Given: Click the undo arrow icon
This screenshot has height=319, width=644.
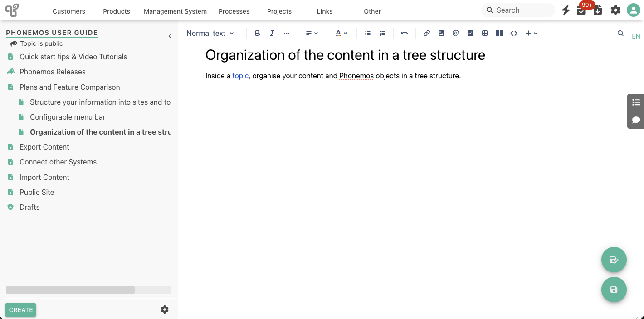Looking at the screenshot, I should (405, 33).
